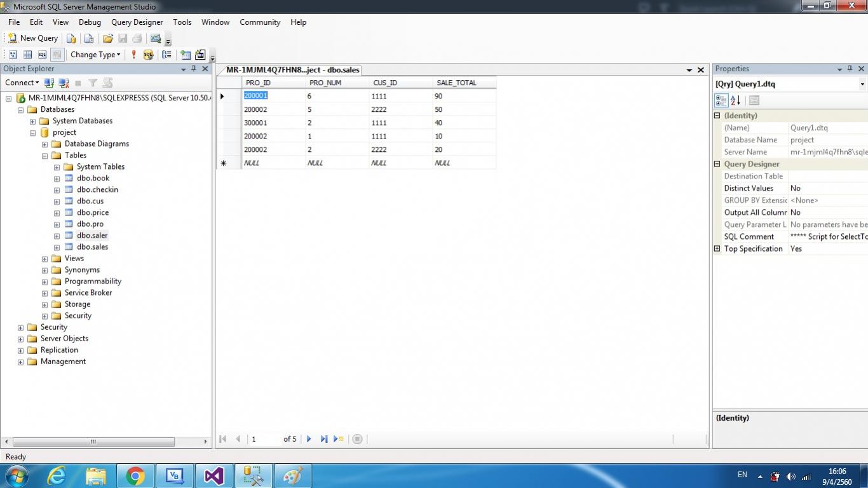Select the Service Broker folder

click(x=88, y=292)
